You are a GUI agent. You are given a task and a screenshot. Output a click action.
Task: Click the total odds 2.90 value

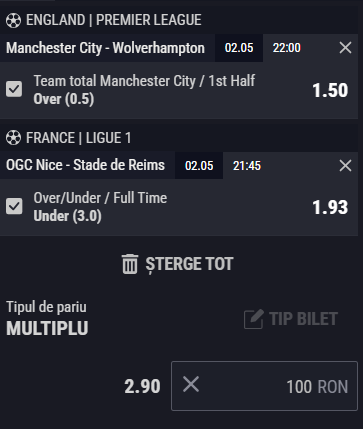pyautogui.click(x=142, y=387)
